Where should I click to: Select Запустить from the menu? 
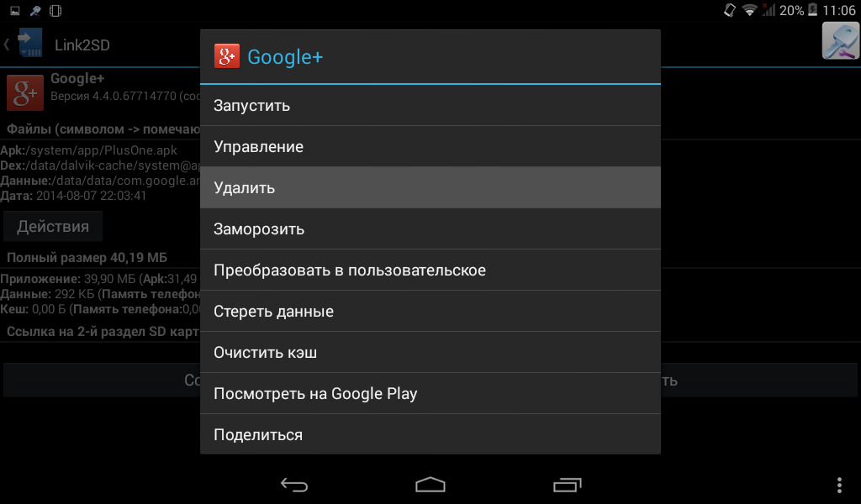click(430, 105)
